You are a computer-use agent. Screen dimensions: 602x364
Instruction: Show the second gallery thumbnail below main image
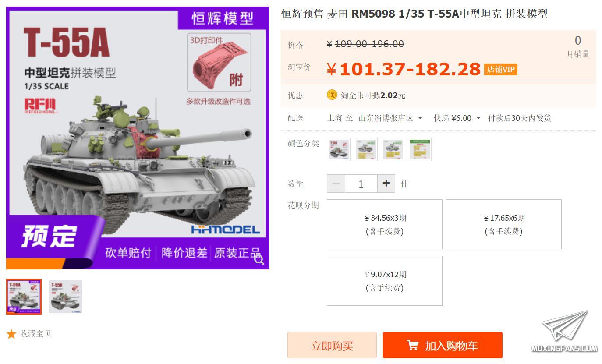coord(65,297)
